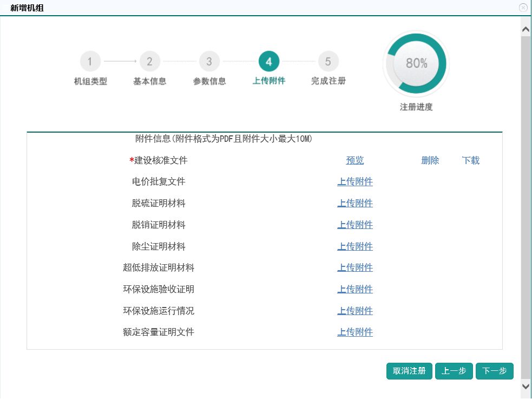This screenshot has height=399, width=532.
Task: Click step 1 circle for 机组类型
Action: (90, 62)
